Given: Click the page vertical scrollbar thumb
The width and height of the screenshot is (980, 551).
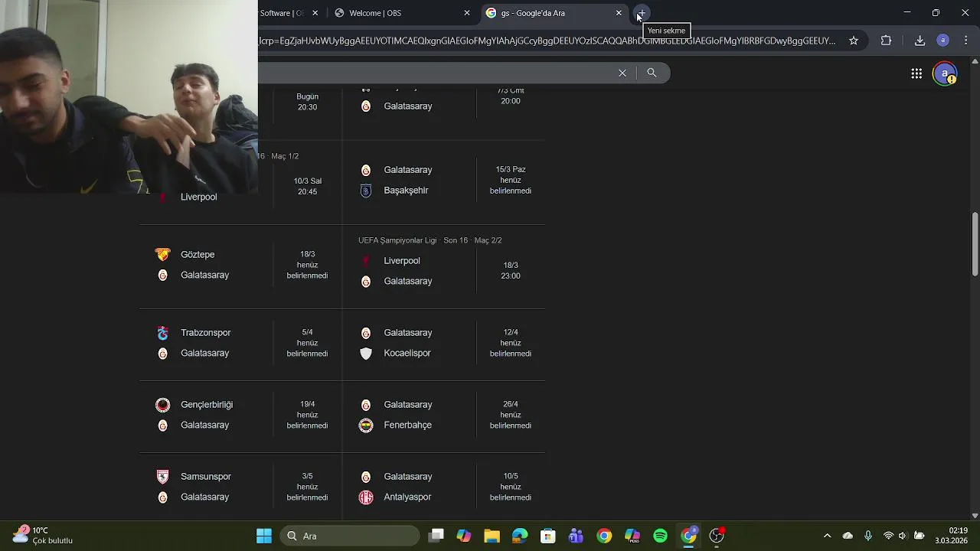Looking at the screenshot, I should coord(975,244).
